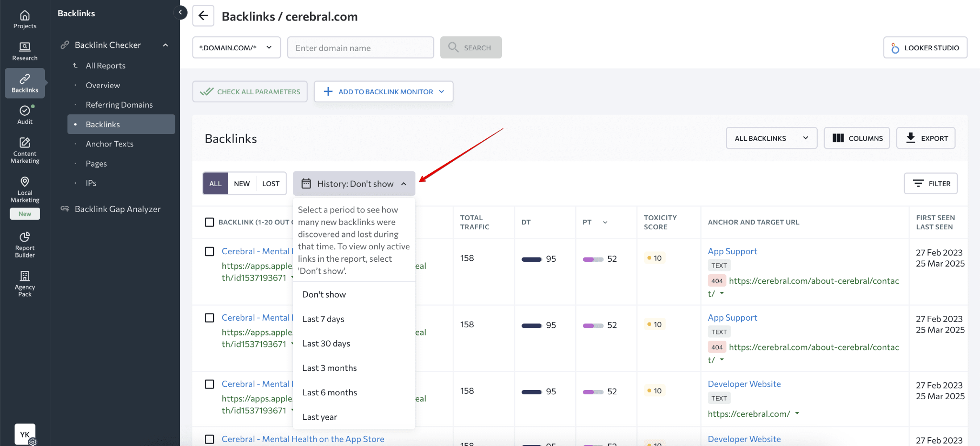Expand the ALL BACKLINKS filter dropdown
Image resolution: width=980 pixels, height=446 pixels.
click(771, 138)
